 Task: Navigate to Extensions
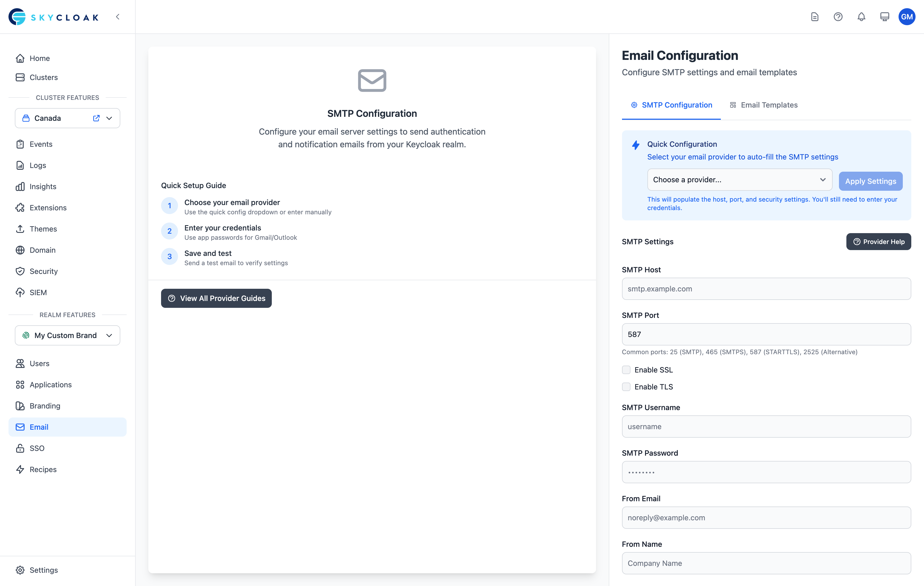coord(48,208)
